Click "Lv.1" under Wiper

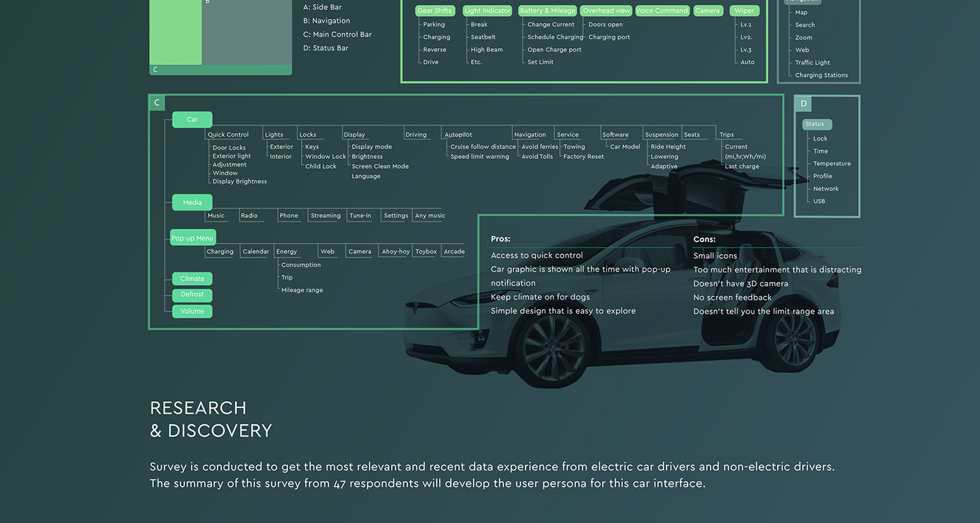746,25
